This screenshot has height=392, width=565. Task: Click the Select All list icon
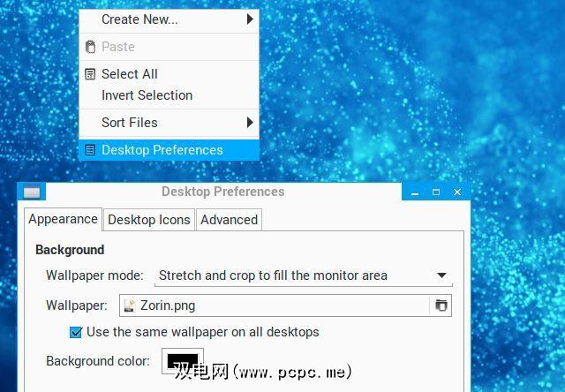coord(90,74)
